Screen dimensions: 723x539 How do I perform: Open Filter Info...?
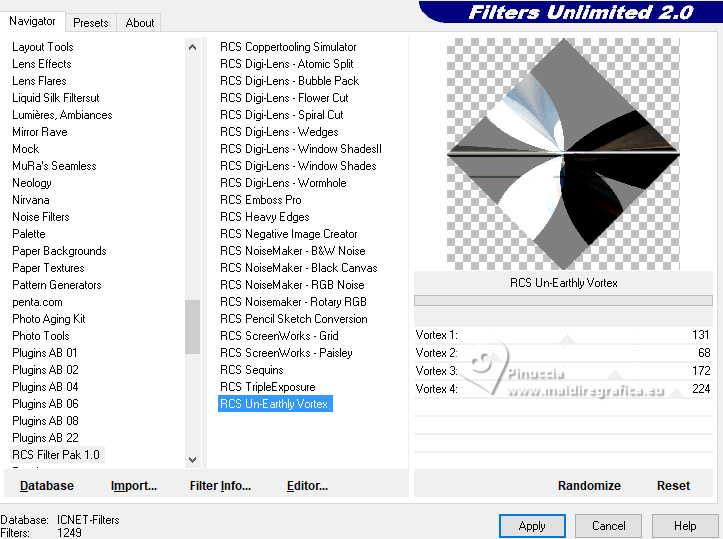pos(220,486)
